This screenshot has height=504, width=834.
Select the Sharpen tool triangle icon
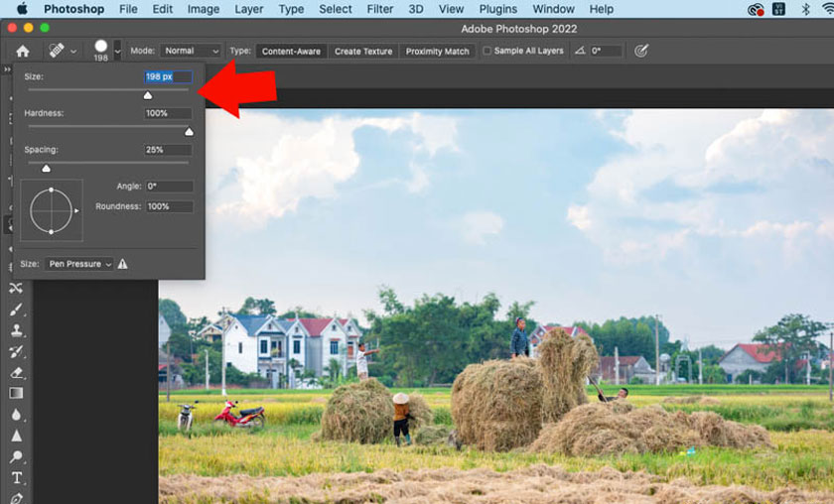coord(17,436)
